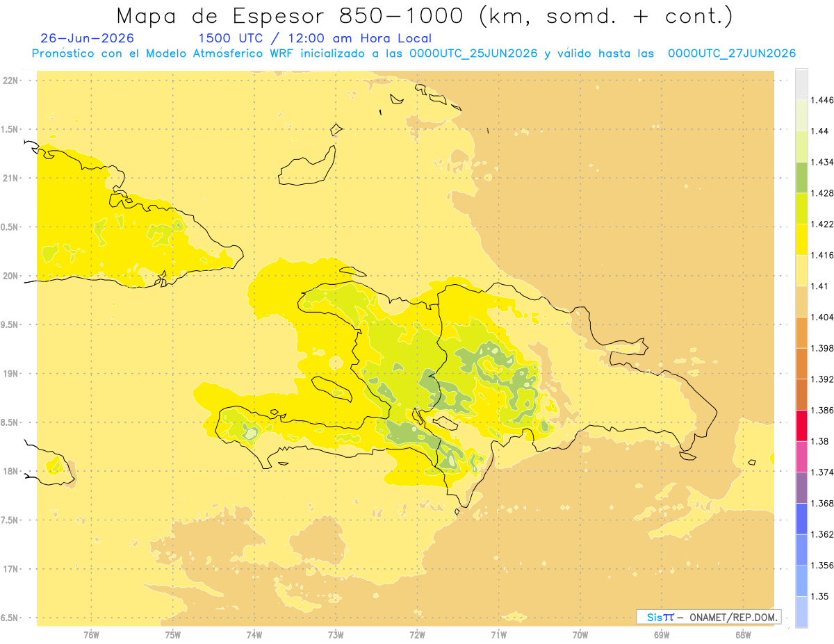Click the legend value 1.356

(822, 565)
